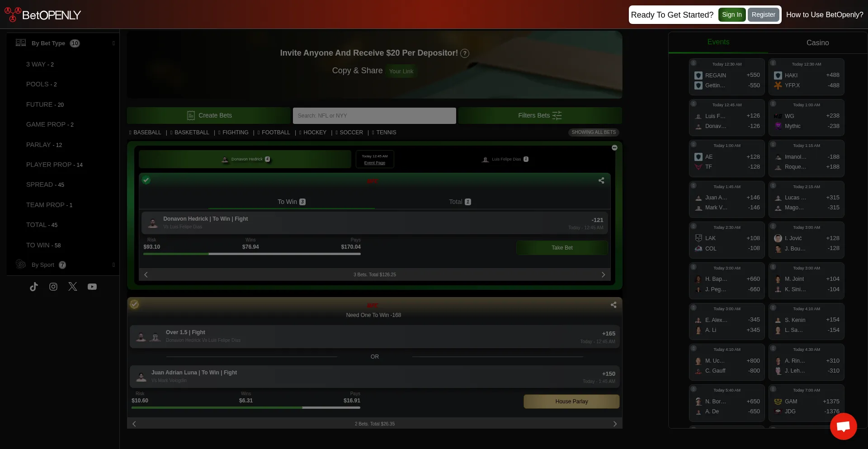Click the GAM team logo
Viewport: 868px width, 449px height.
click(778, 402)
